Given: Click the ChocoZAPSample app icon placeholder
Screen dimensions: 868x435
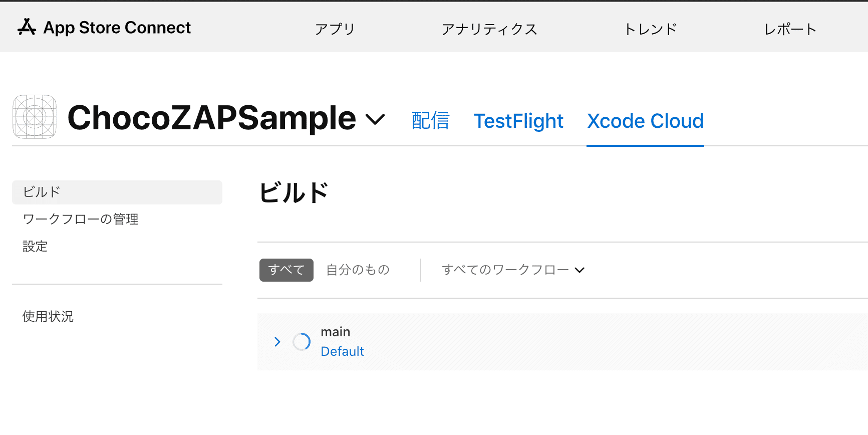Looking at the screenshot, I should (x=35, y=117).
